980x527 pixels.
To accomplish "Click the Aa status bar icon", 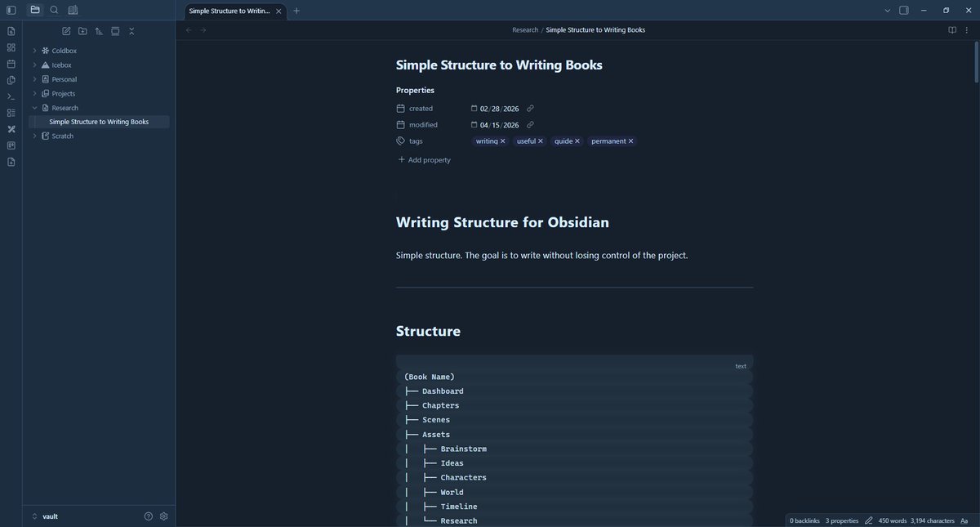I will click(964, 520).
